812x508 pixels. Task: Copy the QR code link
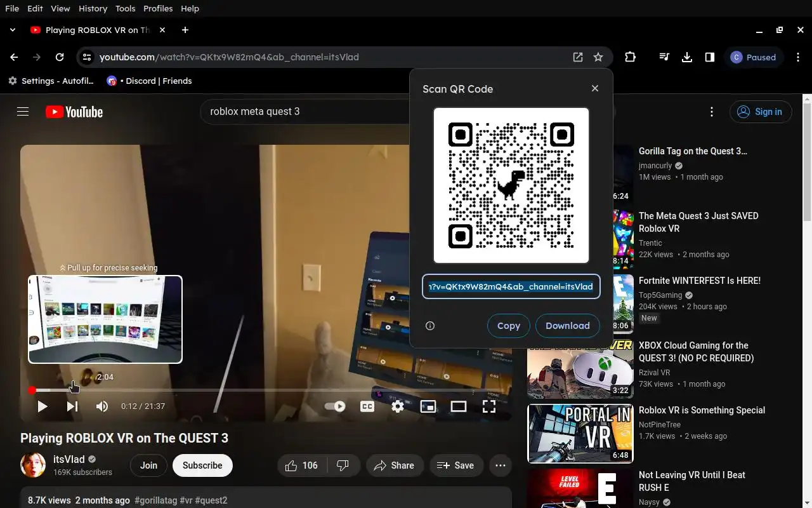click(509, 326)
